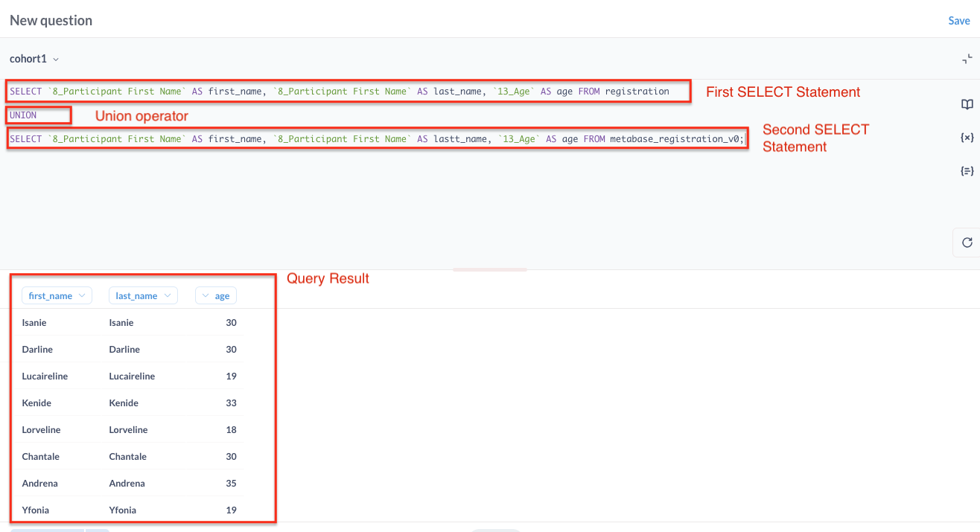Click the New question header title
Image resolution: width=980 pixels, height=532 pixels.
(50, 20)
